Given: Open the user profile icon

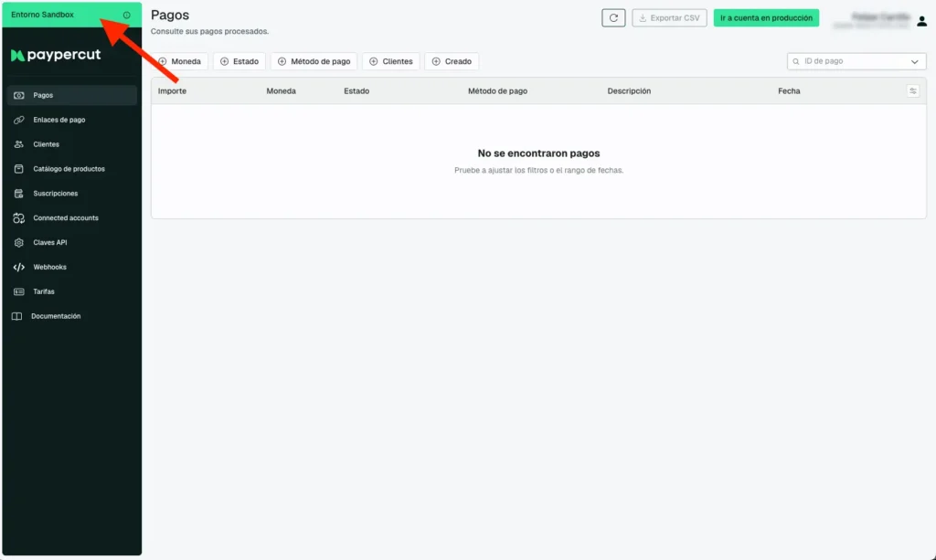Looking at the screenshot, I should point(921,22).
